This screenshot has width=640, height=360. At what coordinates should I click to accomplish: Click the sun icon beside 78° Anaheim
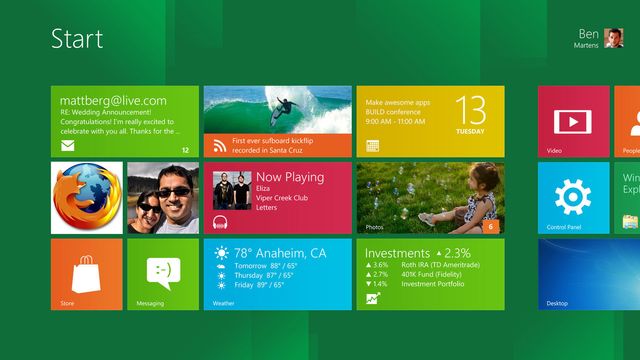(x=222, y=253)
